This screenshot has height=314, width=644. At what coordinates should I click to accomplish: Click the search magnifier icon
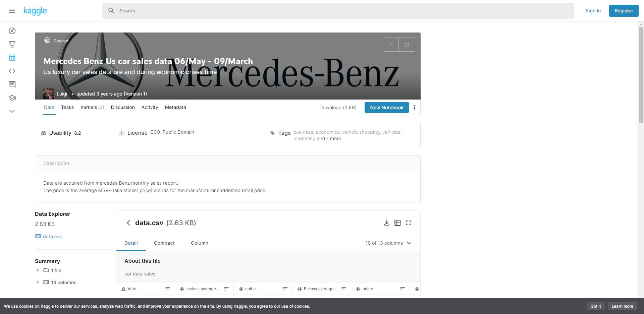tap(111, 11)
